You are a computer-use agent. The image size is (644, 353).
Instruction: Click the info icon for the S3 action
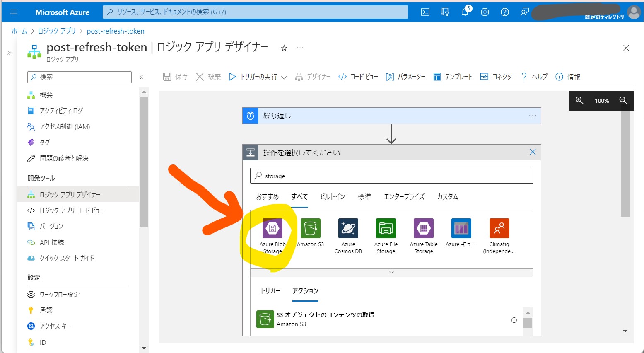[x=514, y=320]
